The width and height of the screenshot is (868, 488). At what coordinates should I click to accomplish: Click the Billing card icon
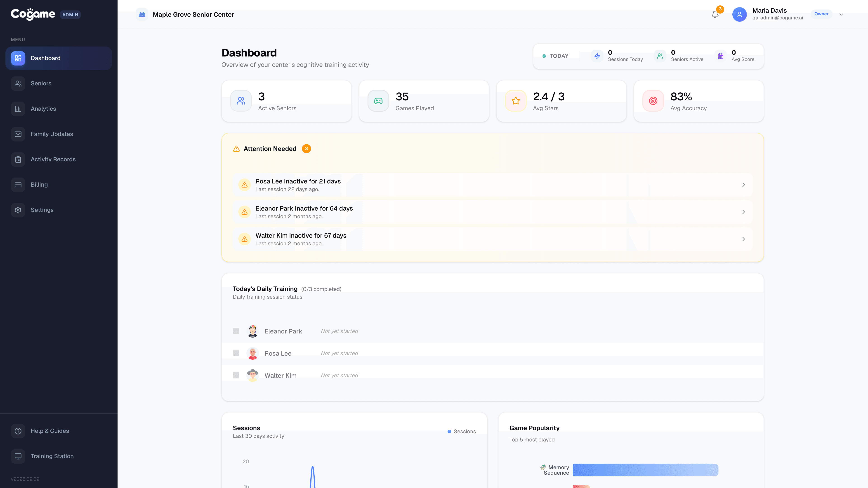tap(18, 185)
